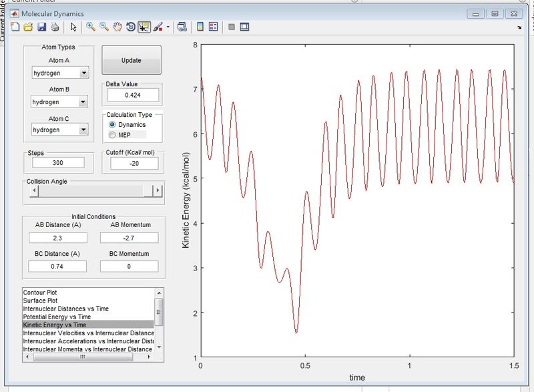The width and height of the screenshot is (534, 392).
Task: Select the Brush data tool
Action: click(x=158, y=27)
